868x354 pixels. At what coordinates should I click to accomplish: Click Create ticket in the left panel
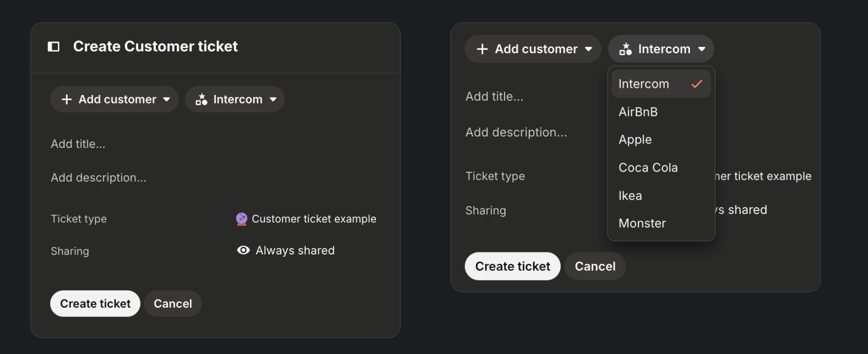tap(95, 304)
